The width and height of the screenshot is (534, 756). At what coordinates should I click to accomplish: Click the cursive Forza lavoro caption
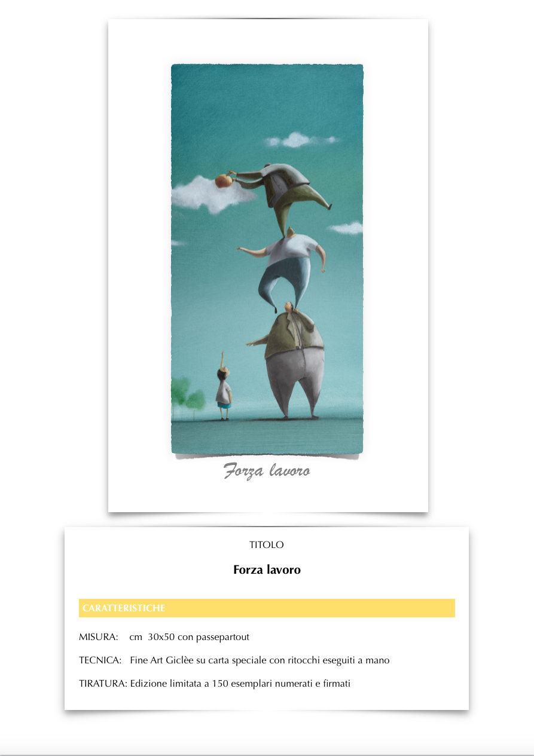[267, 471]
